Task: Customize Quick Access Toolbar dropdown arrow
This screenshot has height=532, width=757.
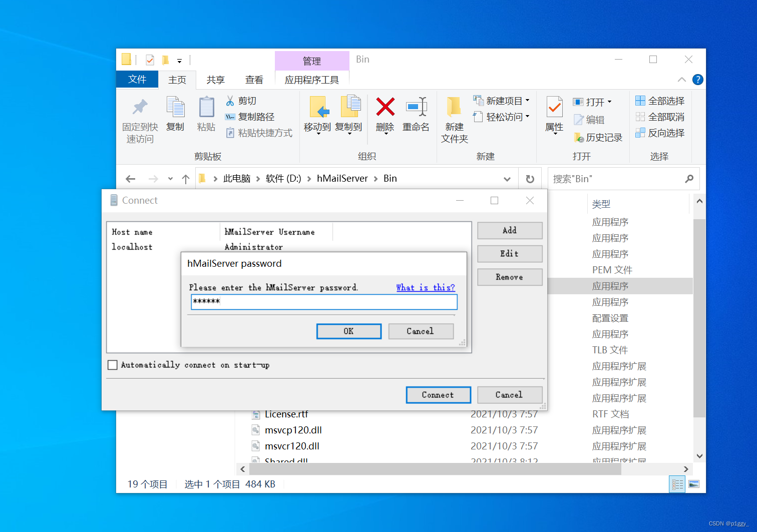Action: pos(179,61)
